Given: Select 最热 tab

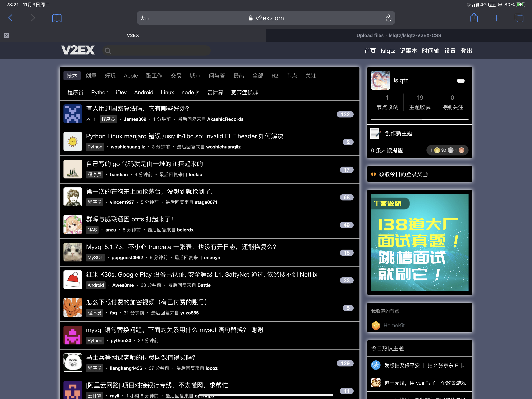Looking at the screenshot, I should pyautogui.click(x=239, y=76).
